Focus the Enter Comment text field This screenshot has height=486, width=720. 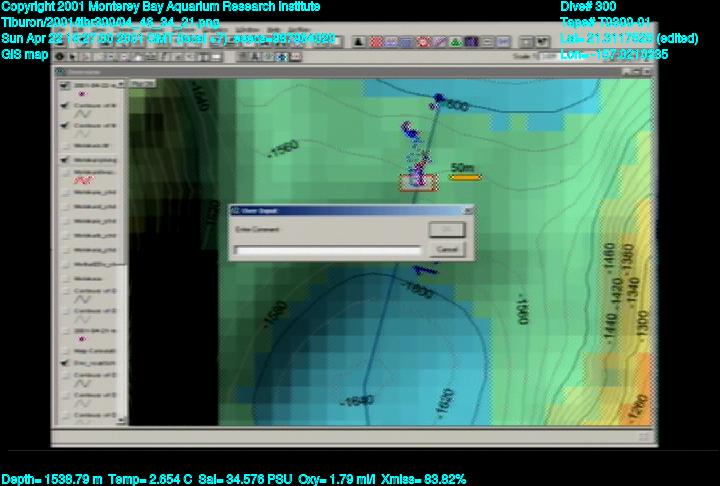[x=327, y=250]
